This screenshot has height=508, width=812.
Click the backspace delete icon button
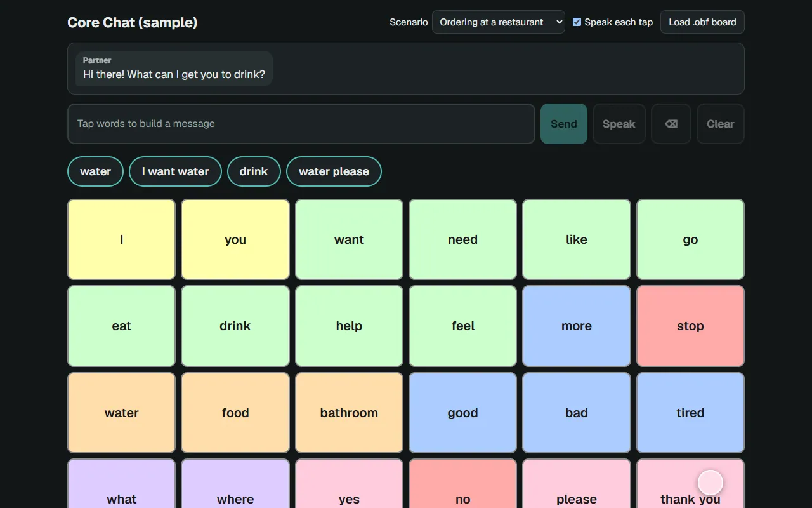(x=671, y=124)
